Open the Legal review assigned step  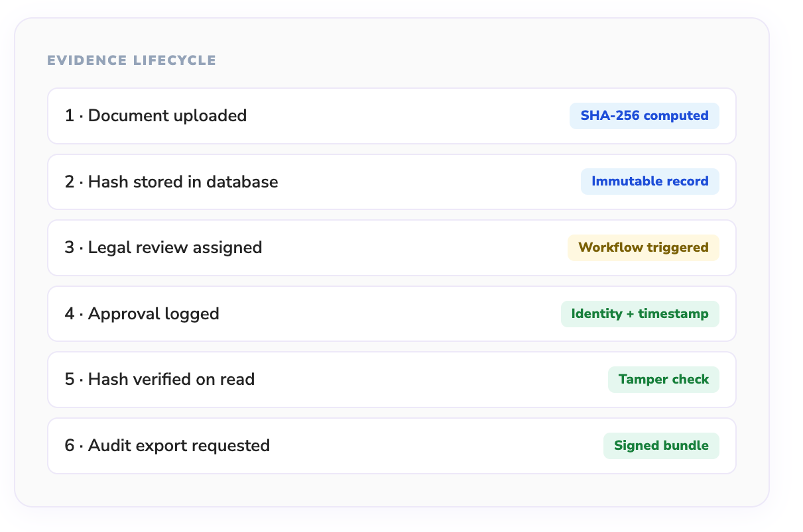click(175, 248)
